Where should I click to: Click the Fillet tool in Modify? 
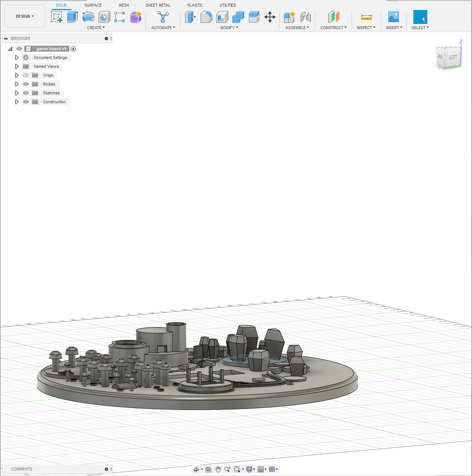click(206, 17)
